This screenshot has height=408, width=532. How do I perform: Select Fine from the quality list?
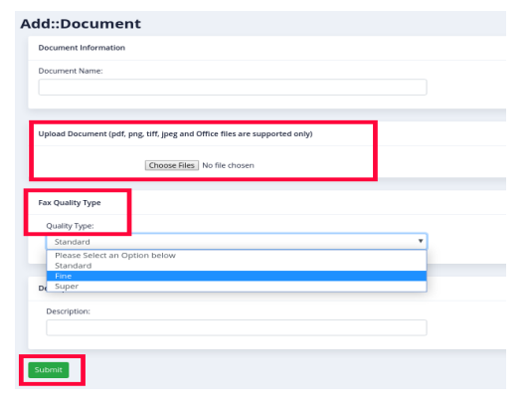click(x=237, y=276)
